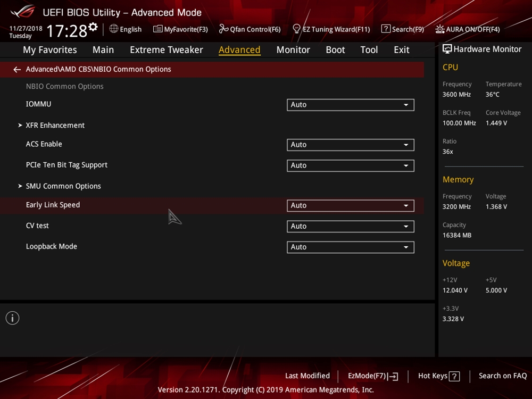The height and width of the screenshot is (399, 532).
Task: Open the clock settings gear icon
Action: (93, 27)
